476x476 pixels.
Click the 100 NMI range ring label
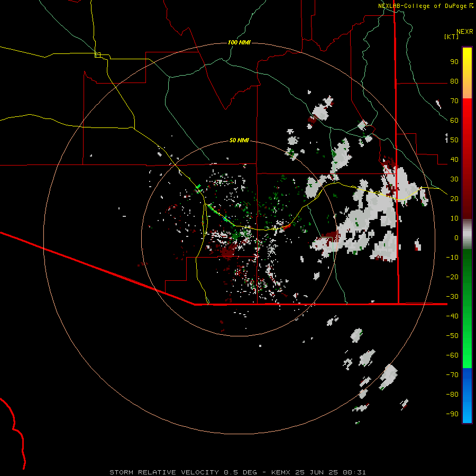[239, 42]
